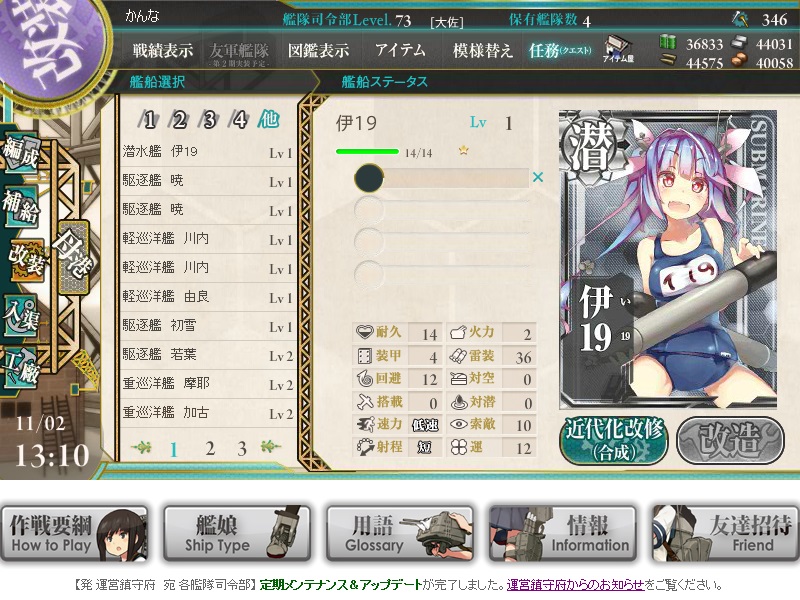Click the 改造 remodel button
This screenshot has height=600, width=800.
tap(730, 440)
